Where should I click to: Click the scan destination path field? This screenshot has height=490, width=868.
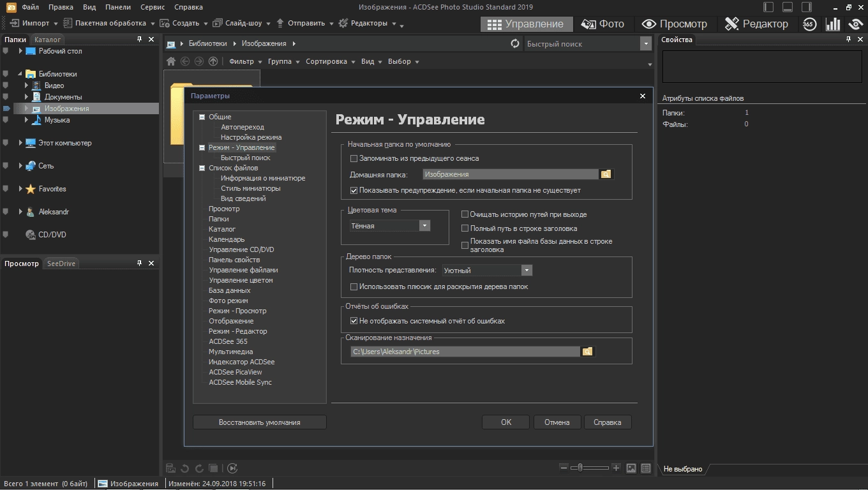pos(465,352)
